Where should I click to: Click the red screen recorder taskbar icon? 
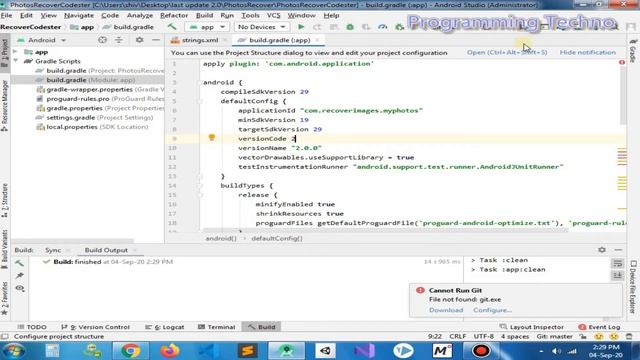(x=480, y=351)
